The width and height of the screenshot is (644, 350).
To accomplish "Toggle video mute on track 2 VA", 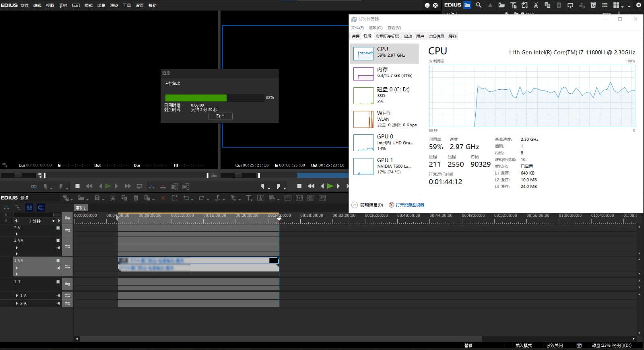I will pos(58,240).
